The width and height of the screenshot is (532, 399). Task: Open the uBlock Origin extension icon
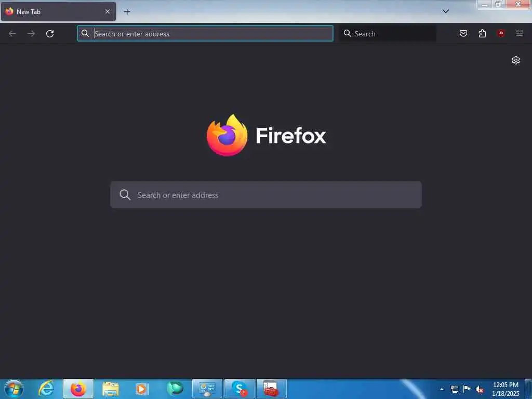(x=501, y=33)
